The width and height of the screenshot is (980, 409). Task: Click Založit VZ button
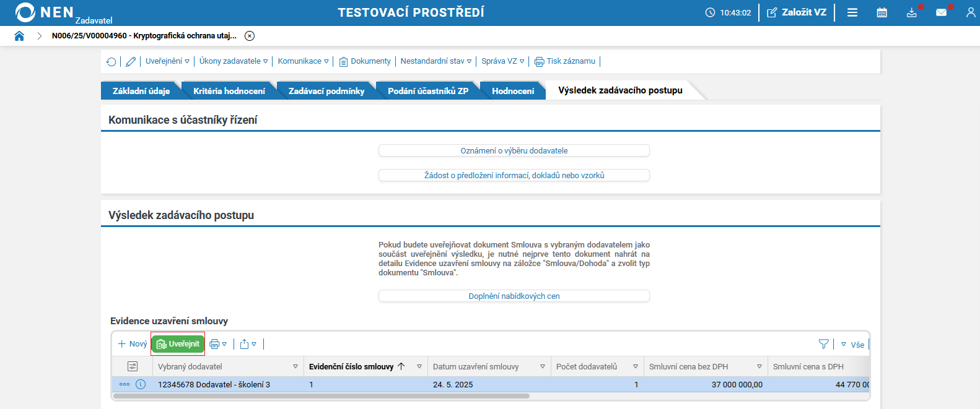(797, 12)
